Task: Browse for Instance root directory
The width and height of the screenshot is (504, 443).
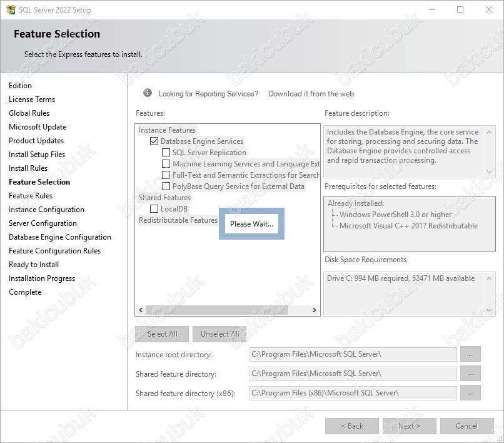Action: point(471,354)
